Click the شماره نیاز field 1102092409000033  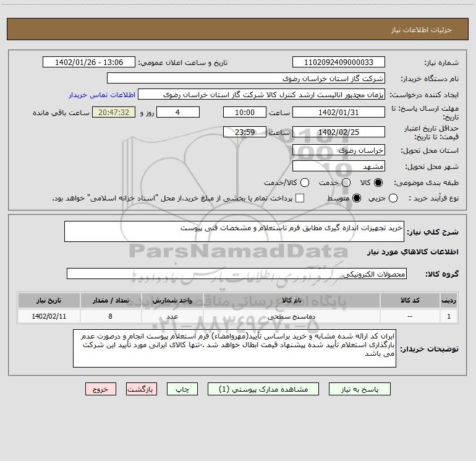click(339, 62)
